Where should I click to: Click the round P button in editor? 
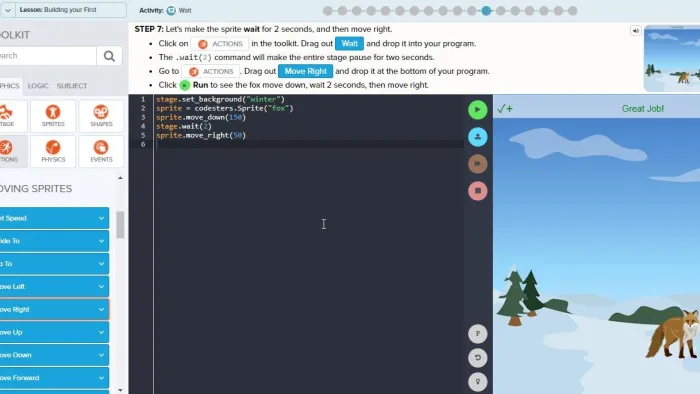click(x=477, y=334)
